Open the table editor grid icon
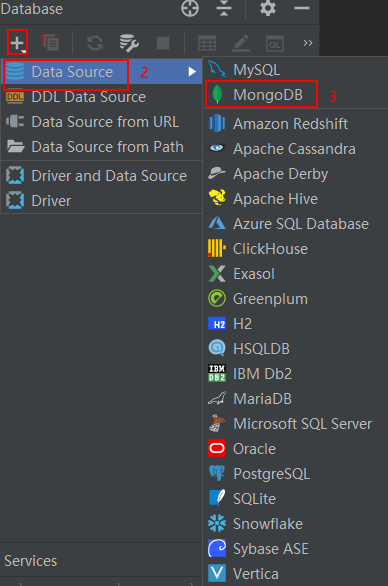This screenshot has width=388, height=586. point(207,43)
